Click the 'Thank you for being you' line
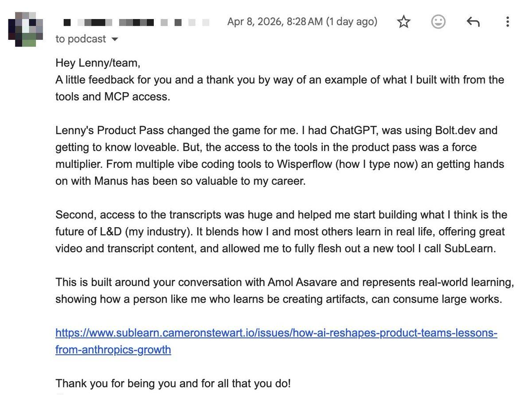This screenshot has width=532, height=395. click(173, 383)
